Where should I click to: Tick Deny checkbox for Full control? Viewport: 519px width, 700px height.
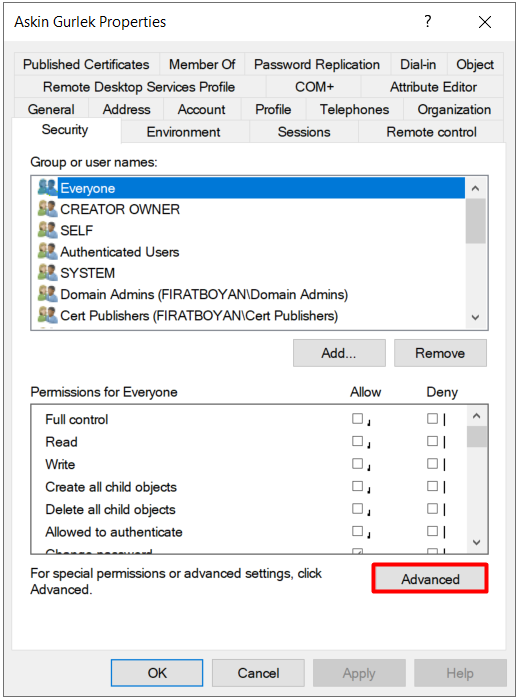pyautogui.click(x=432, y=418)
